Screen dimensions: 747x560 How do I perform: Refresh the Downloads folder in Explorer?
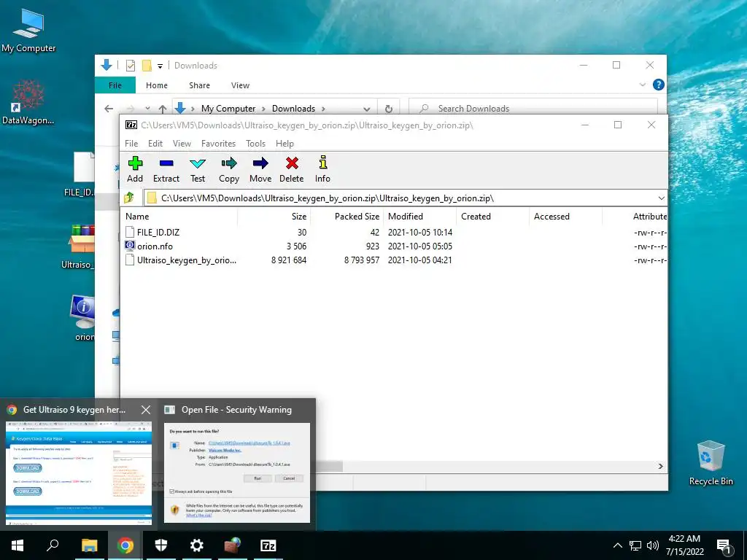click(x=389, y=109)
